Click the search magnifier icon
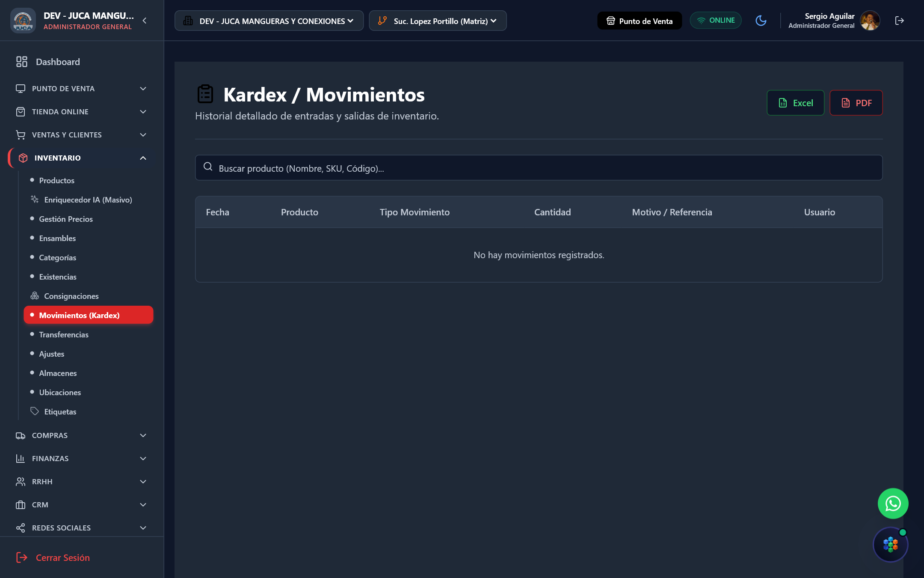This screenshot has width=924, height=578. coord(208,167)
